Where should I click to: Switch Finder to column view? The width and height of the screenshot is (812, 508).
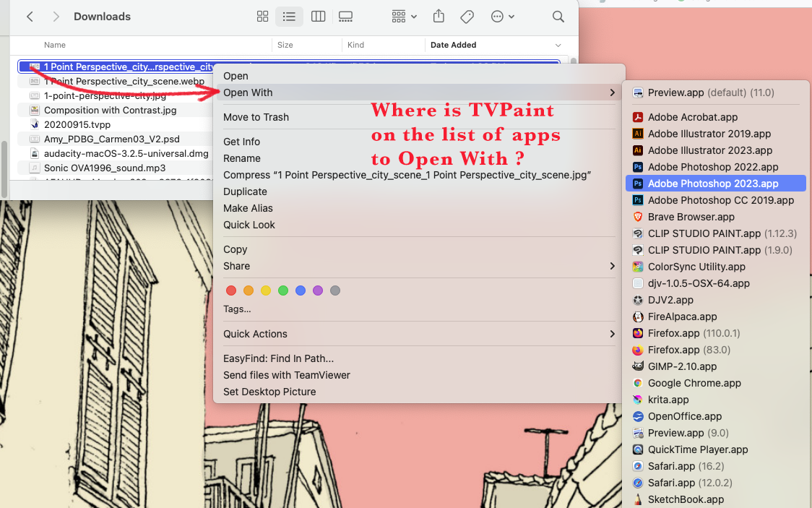click(318, 17)
